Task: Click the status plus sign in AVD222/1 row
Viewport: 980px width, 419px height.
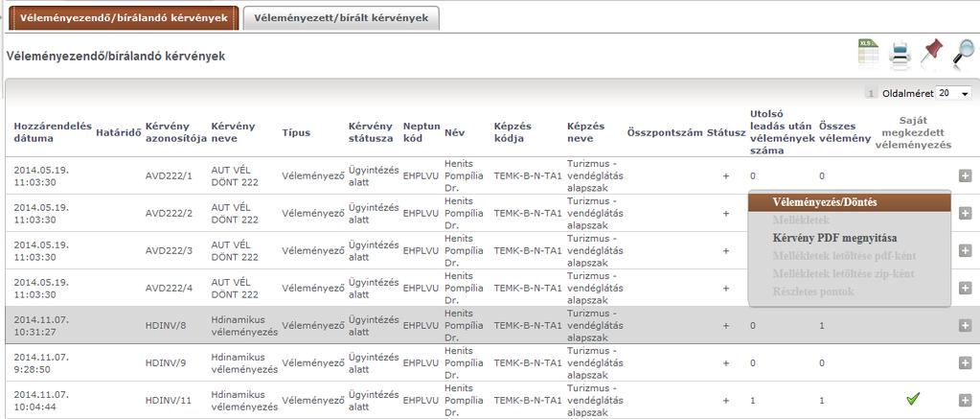Action: [x=725, y=175]
